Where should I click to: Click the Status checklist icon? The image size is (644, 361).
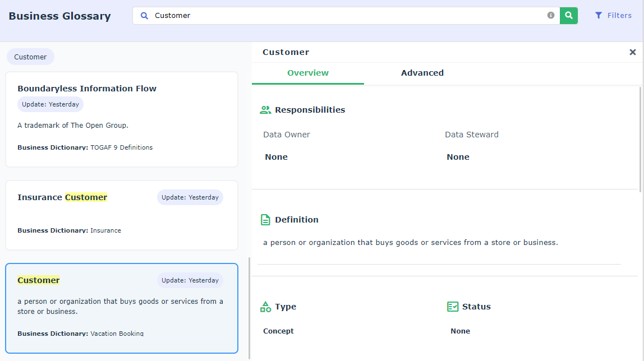(x=453, y=307)
